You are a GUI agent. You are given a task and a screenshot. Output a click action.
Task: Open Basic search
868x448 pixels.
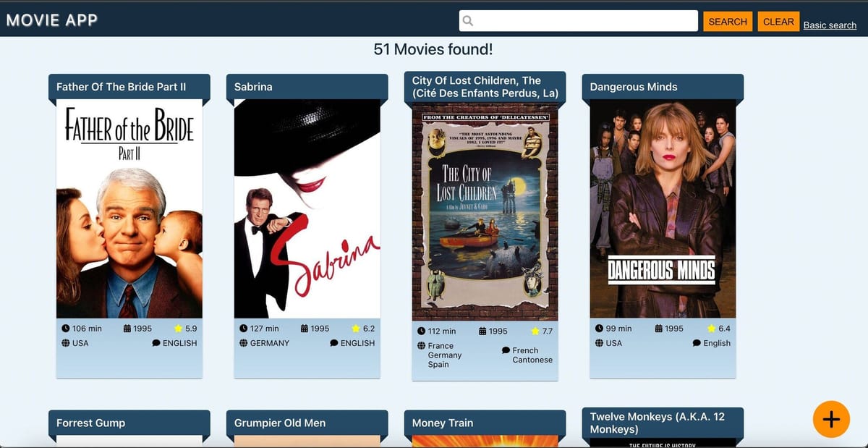[830, 25]
